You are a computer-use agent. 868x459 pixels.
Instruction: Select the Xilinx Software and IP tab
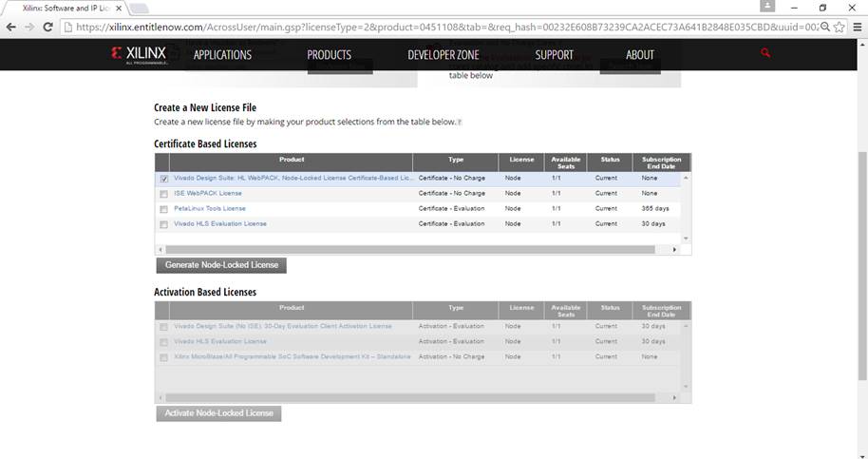pos(66,9)
